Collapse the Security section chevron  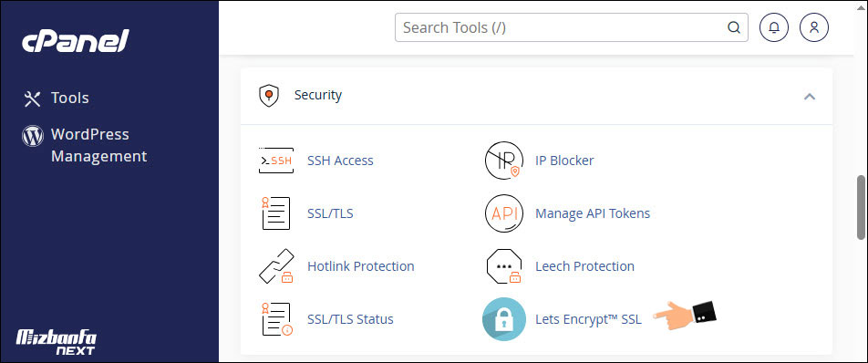[810, 97]
